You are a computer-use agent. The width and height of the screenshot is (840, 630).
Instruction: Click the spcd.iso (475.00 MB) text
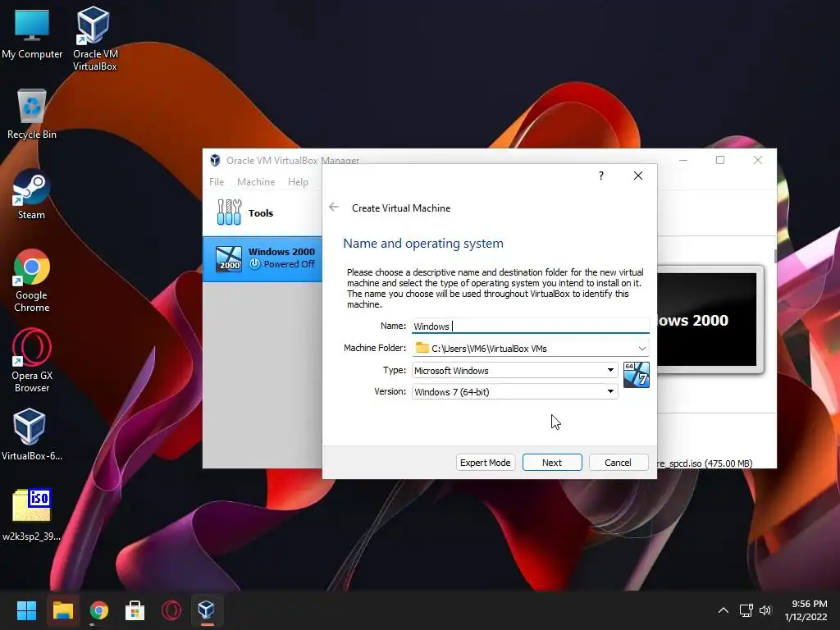click(x=705, y=463)
